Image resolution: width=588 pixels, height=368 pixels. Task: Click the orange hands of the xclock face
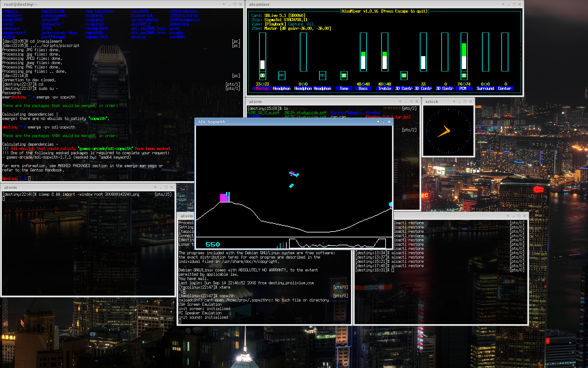444,131
